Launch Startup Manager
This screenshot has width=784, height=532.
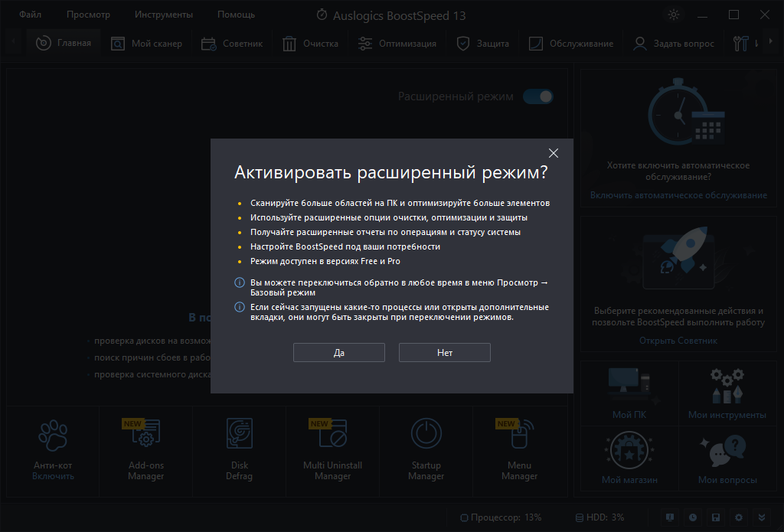(426, 451)
